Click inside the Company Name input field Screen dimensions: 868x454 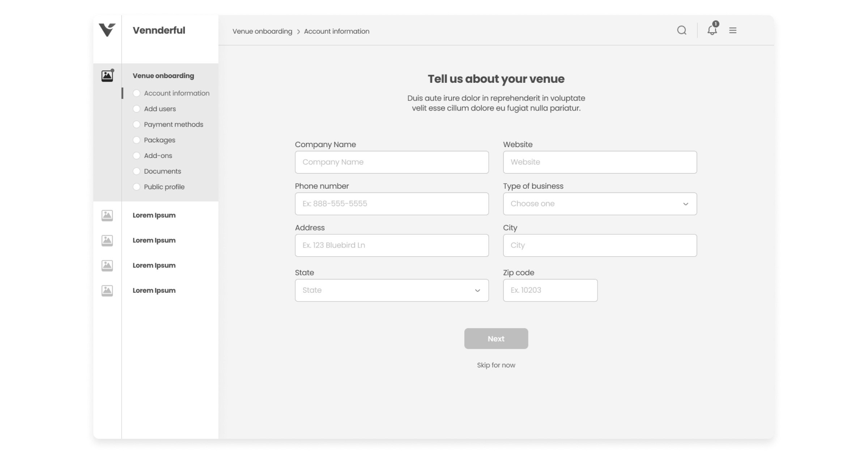tap(392, 162)
